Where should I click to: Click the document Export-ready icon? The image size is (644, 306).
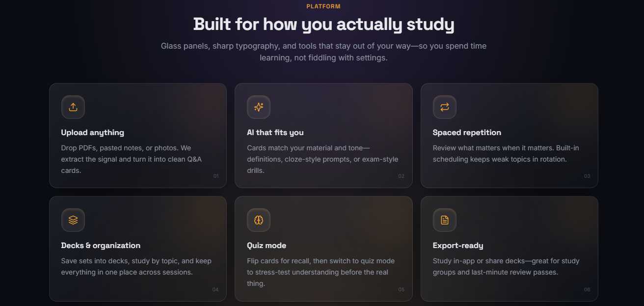(x=445, y=220)
